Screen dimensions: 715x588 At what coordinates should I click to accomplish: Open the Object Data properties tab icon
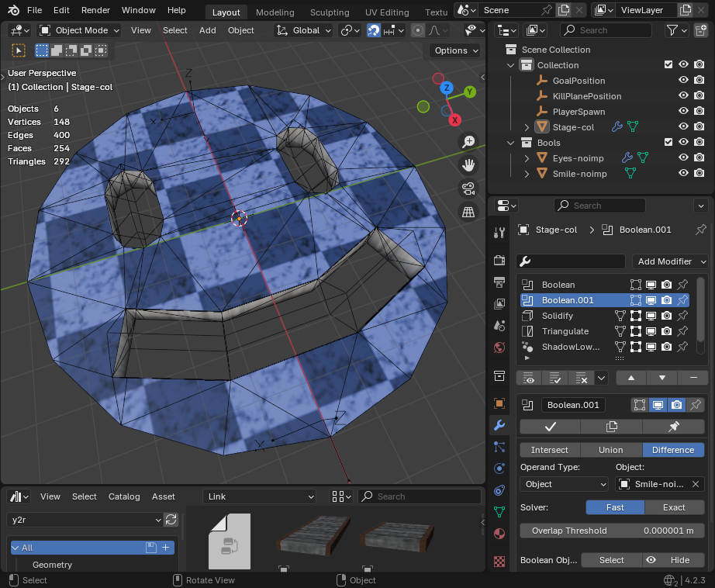click(499, 512)
